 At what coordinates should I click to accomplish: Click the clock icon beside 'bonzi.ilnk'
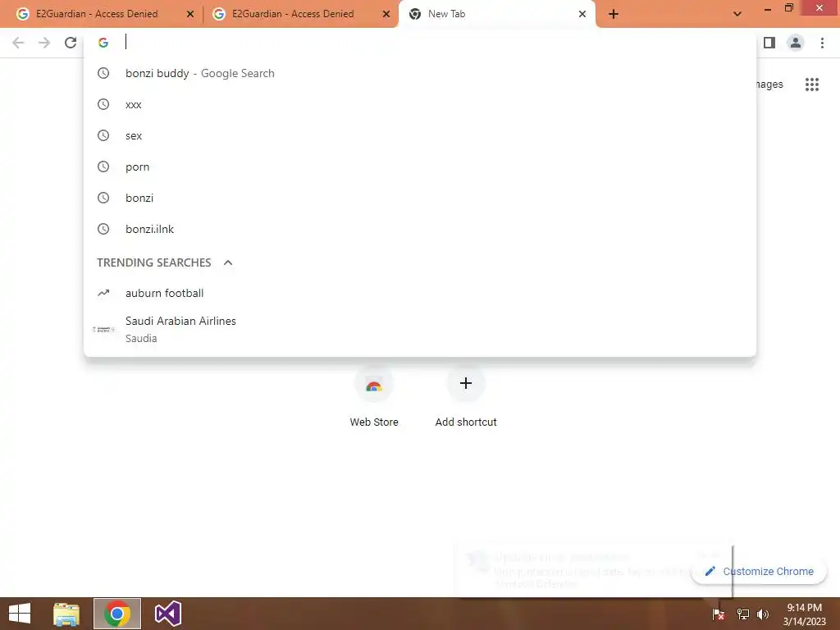click(103, 229)
